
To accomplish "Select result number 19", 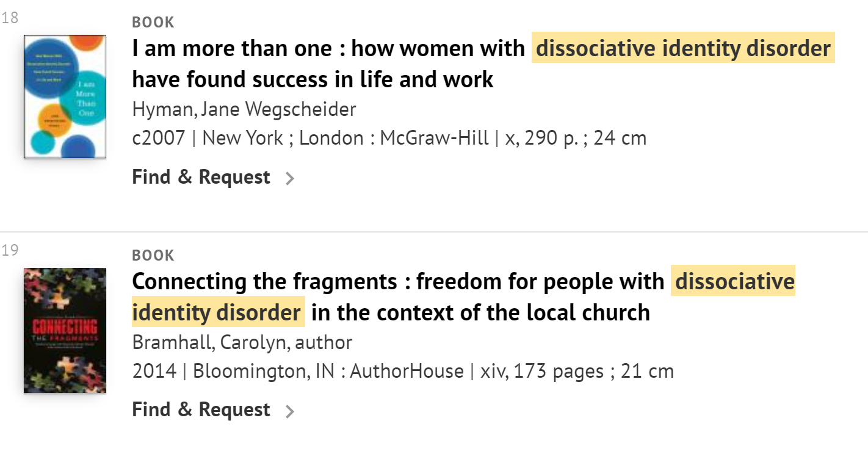I will (x=10, y=250).
